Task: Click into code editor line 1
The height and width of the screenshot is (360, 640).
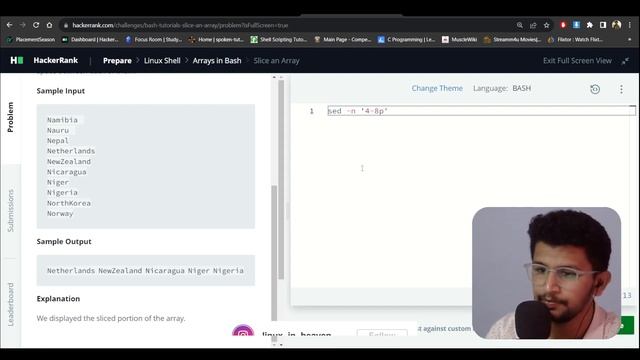Action: (x=481, y=111)
